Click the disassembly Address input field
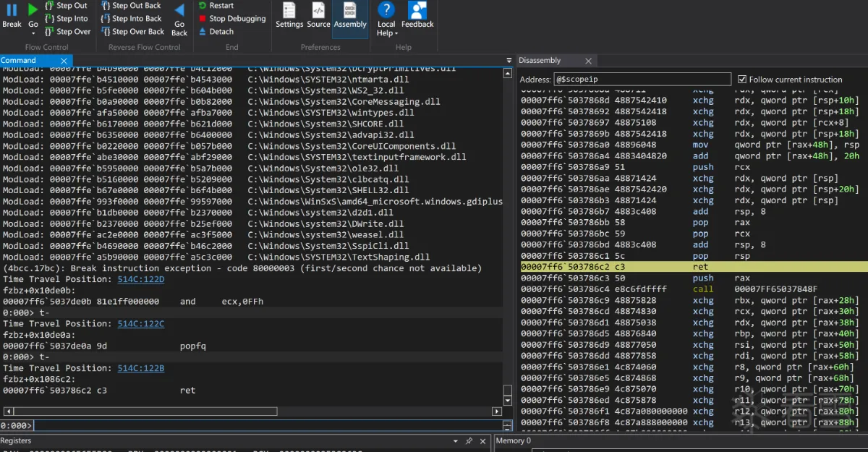 642,80
